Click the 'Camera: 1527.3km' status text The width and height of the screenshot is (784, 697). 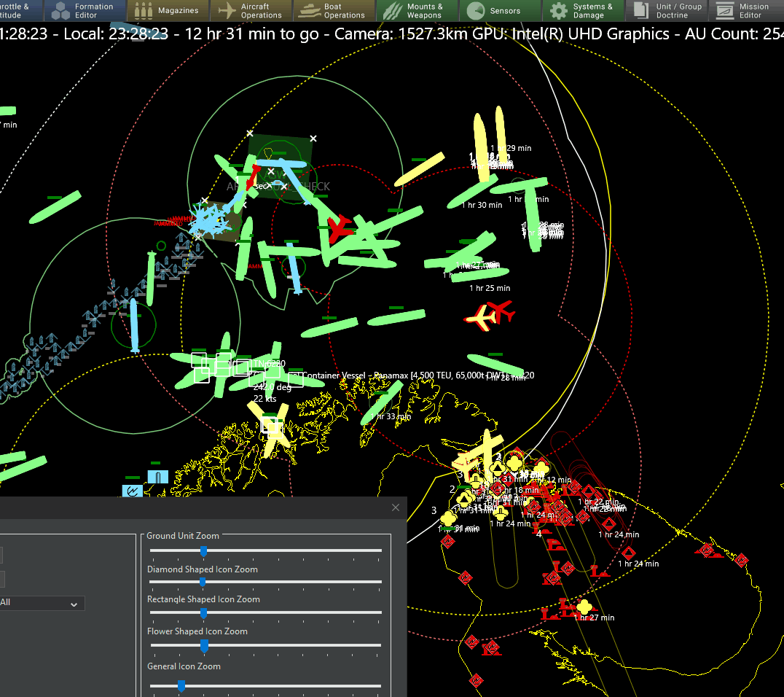click(401, 34)
